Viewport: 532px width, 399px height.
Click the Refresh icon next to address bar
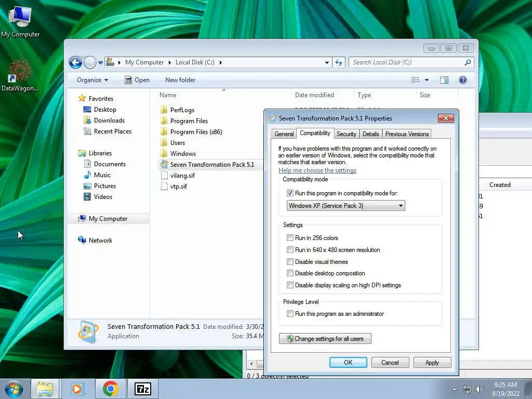pyautogui.click(x=339, y=62)
